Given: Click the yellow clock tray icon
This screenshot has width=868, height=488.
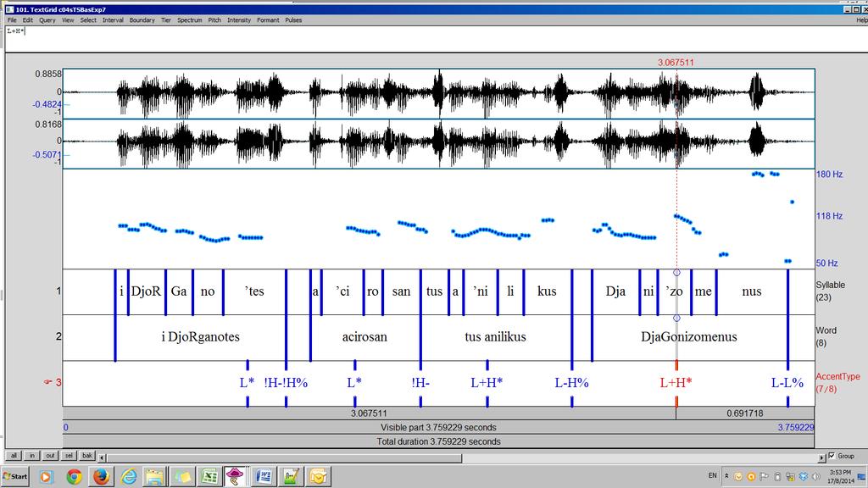Looking at the screenshot, I should coord(738,476).
